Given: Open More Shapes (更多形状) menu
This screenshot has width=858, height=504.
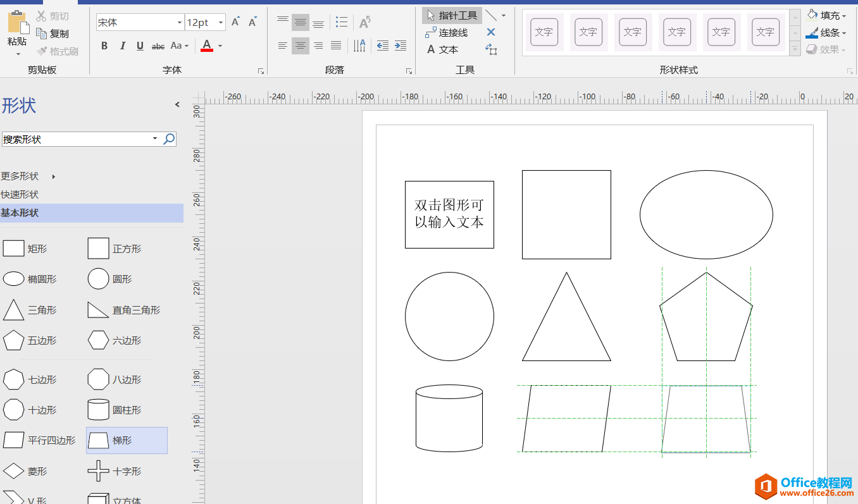Looking at the screenshot, I should click(x=28, y=176).
